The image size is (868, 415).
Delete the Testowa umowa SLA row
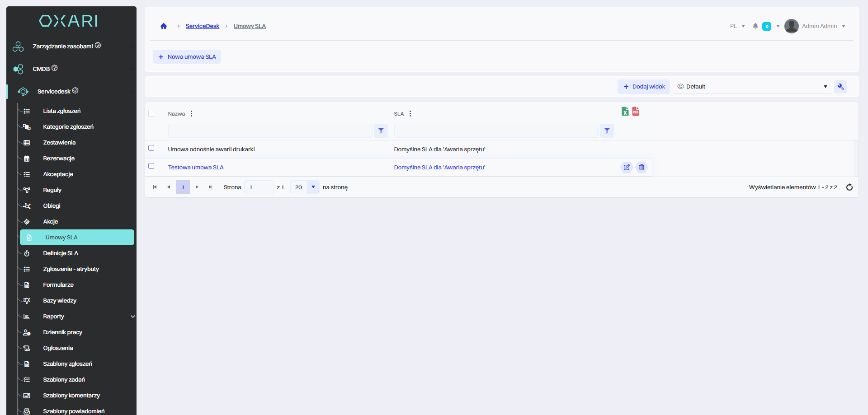click(642, 168)
